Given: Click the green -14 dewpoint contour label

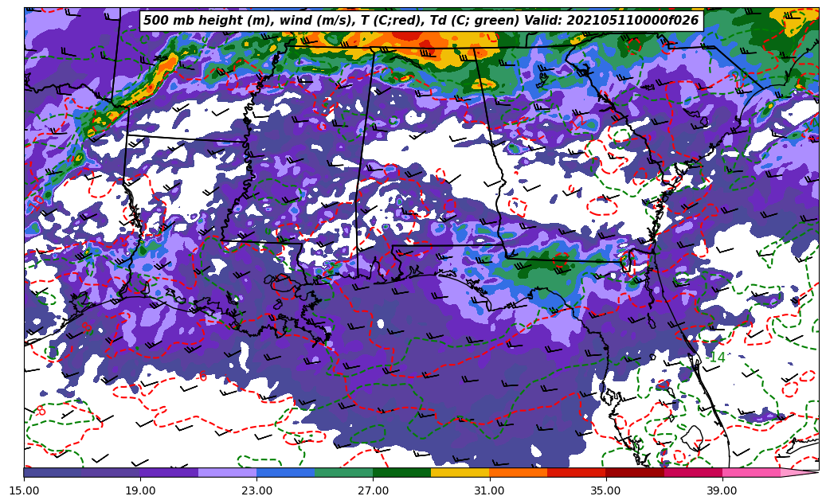Looking at the screenshot, I should (x=716, y=358).
